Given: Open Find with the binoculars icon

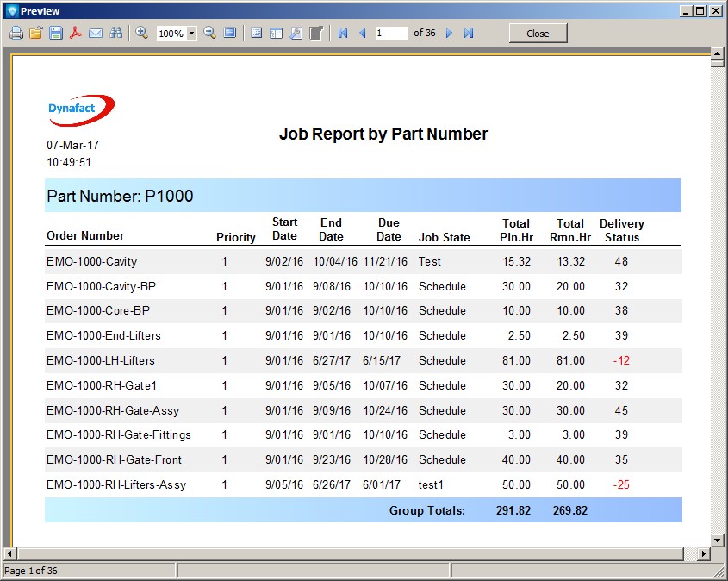Looking at the screenshot, I should 115,34.
